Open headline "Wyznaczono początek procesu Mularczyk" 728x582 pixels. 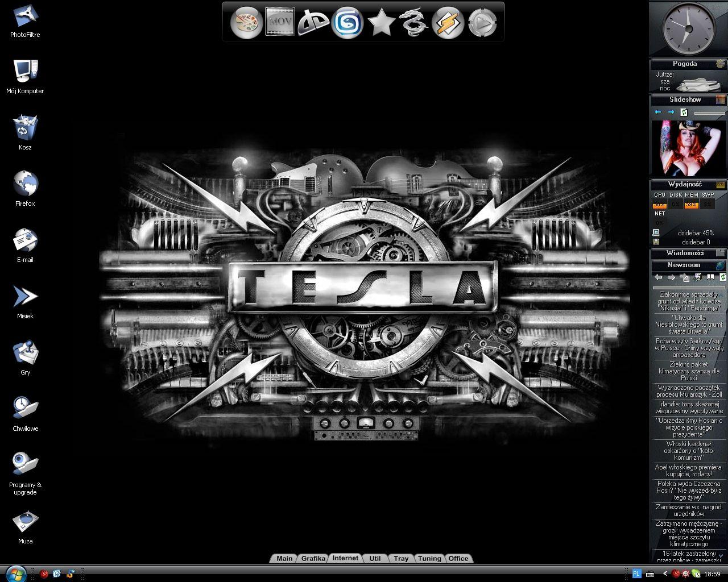689,390
